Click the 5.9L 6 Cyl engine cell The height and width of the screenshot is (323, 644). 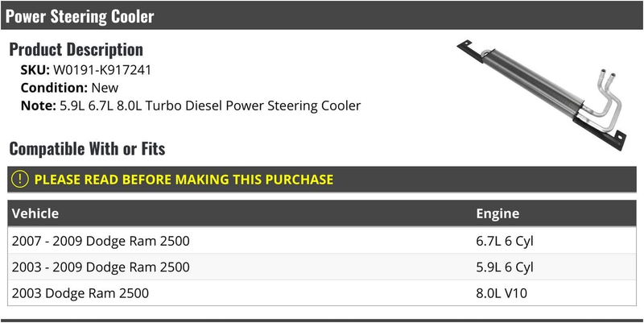pyautogui.click(x=505, y=267)
